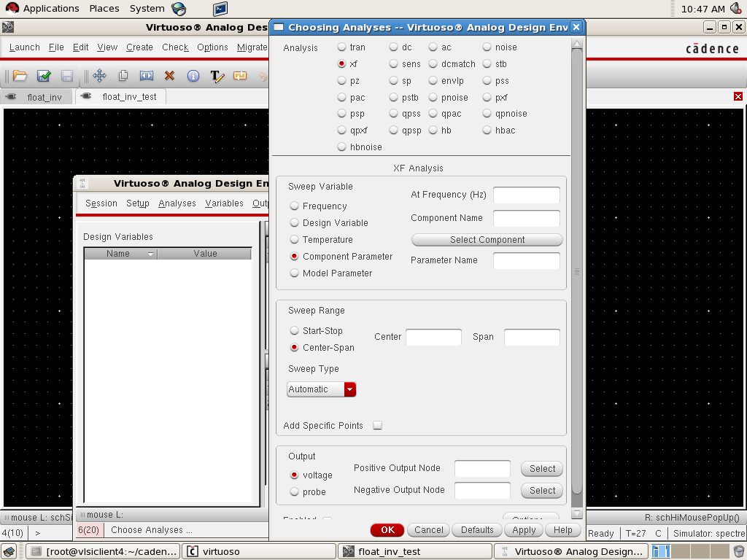747x560 pixels.
Task: Click the grayed Save floppy icon
Action: coord(66,76)
